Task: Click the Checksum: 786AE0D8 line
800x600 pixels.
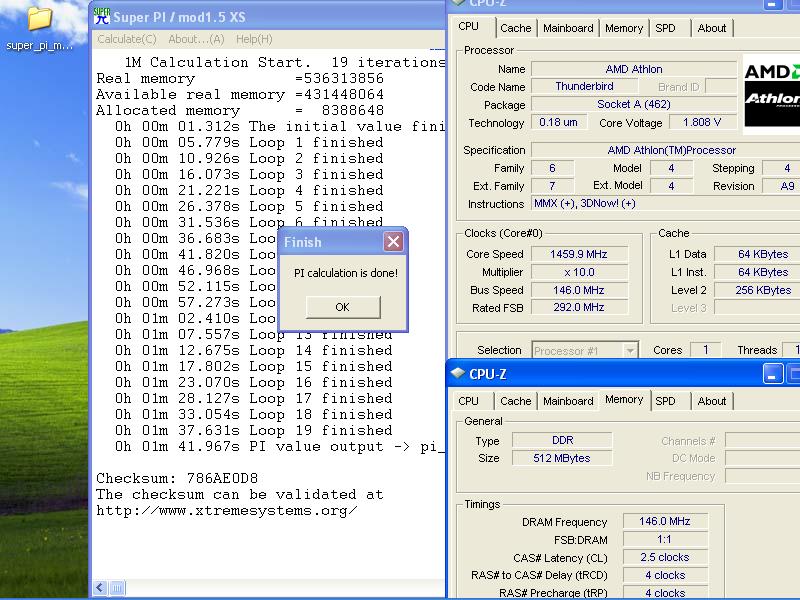Action: pos(177,479)
